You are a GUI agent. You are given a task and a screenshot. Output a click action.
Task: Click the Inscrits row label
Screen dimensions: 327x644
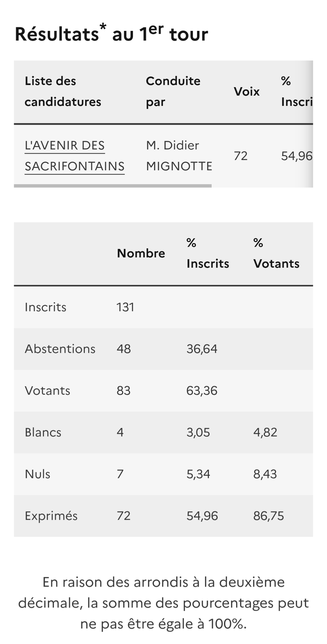click(45, 307)
